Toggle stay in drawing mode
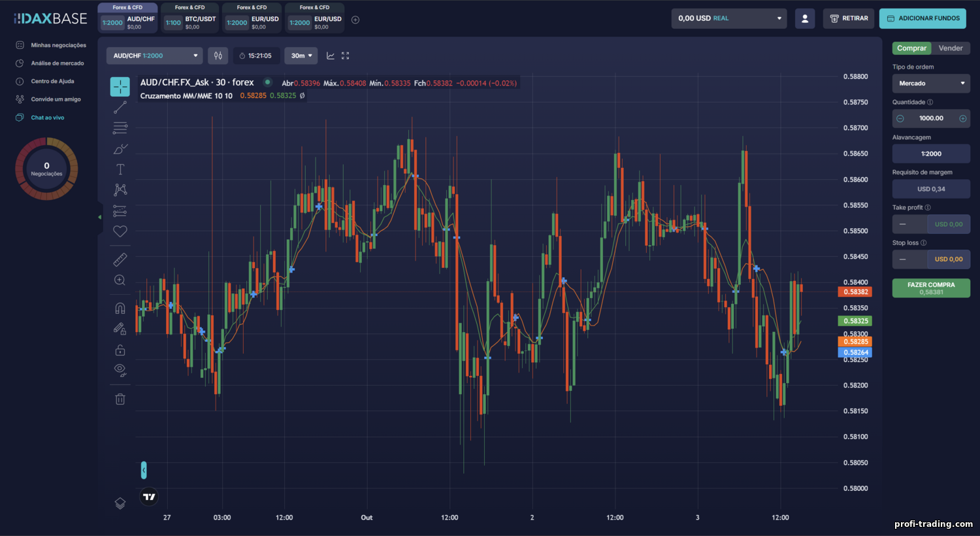980x536 pixels. [120, 329]
